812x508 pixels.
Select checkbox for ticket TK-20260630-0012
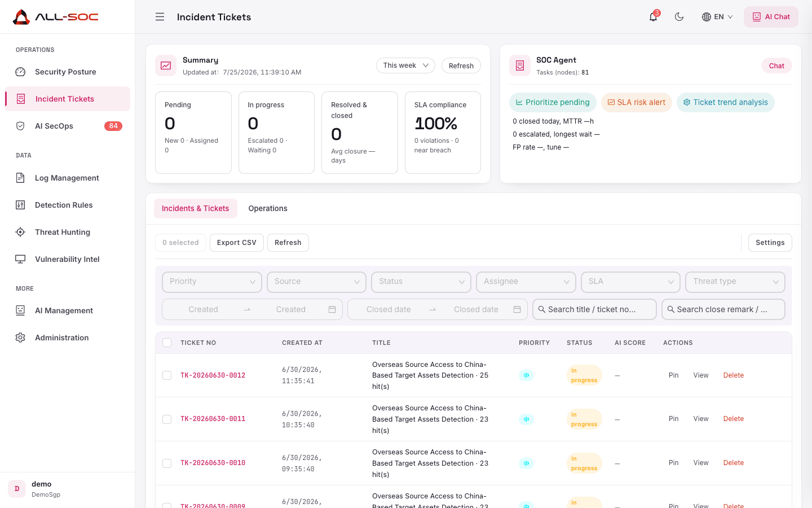167,375
